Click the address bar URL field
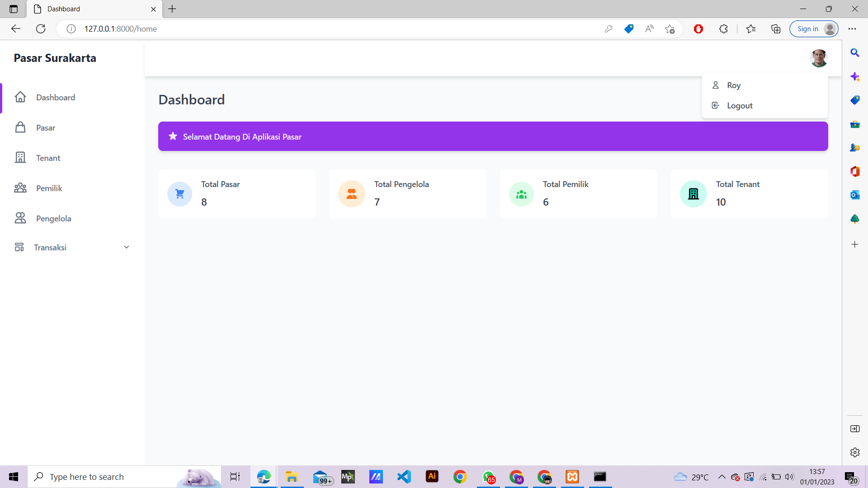 tap(121, 28)
